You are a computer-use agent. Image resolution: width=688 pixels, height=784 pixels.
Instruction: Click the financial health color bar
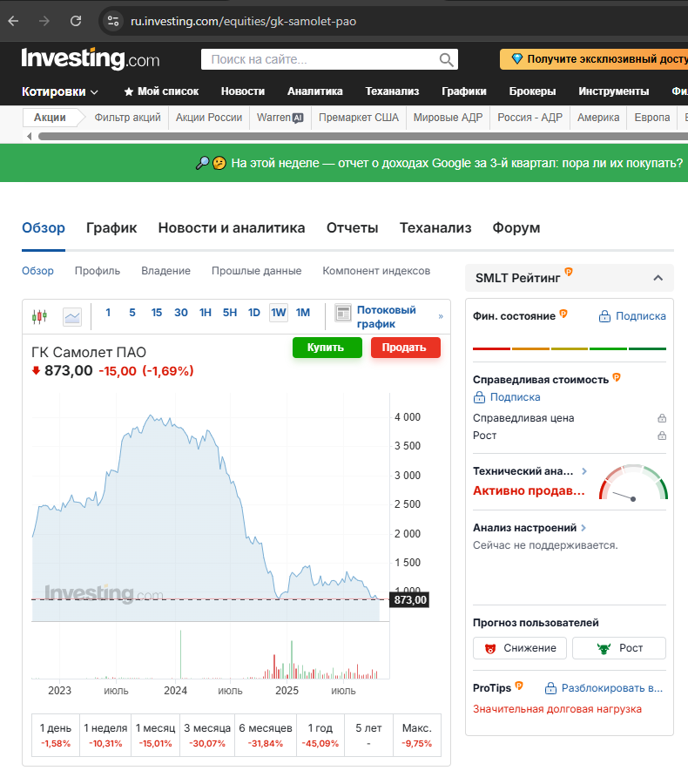point(570,348)
